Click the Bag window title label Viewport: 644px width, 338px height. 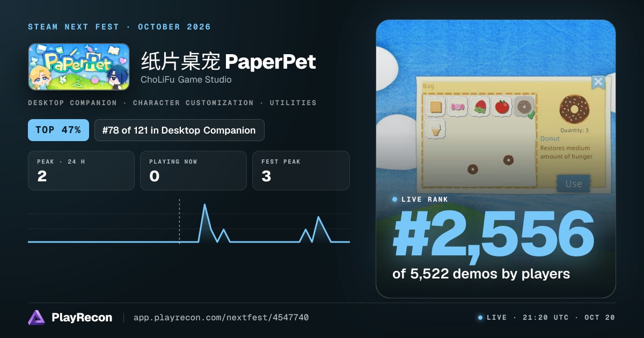click(428, 86)
